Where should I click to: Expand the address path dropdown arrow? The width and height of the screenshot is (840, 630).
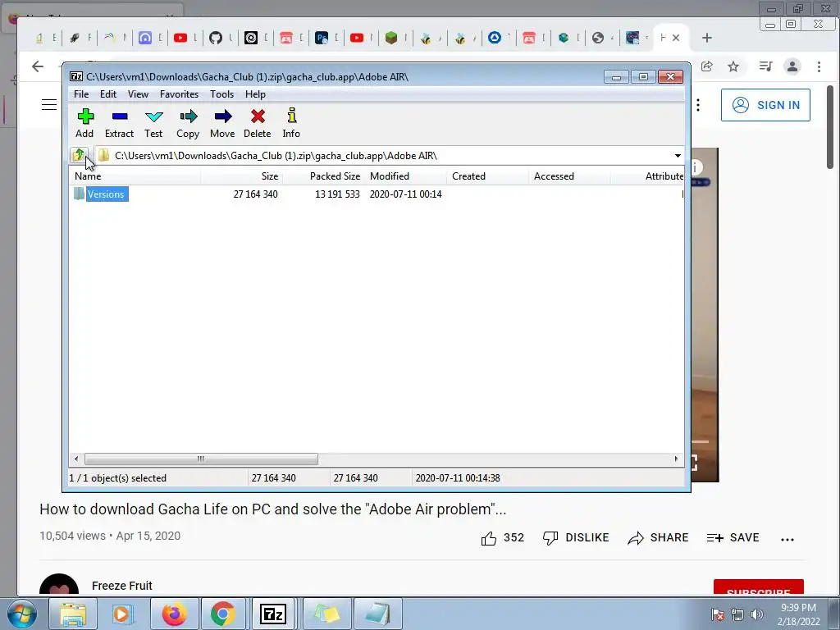click(678, 155)
